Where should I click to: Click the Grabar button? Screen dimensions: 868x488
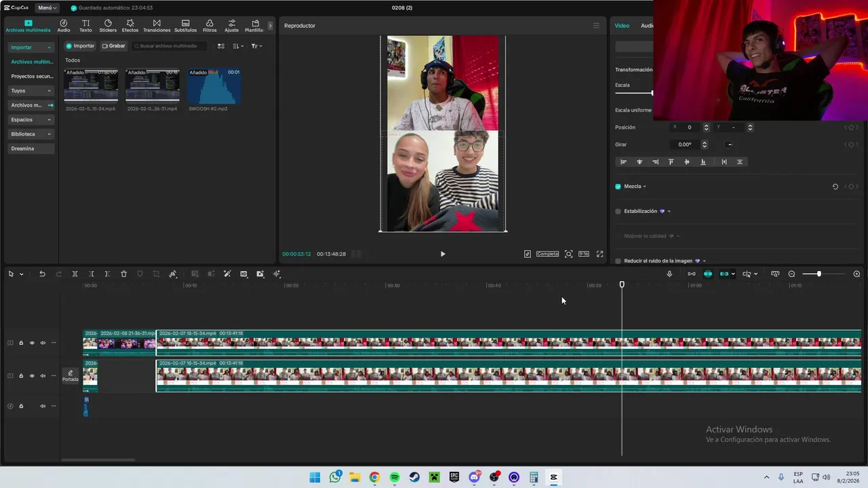tap(113, 46)
